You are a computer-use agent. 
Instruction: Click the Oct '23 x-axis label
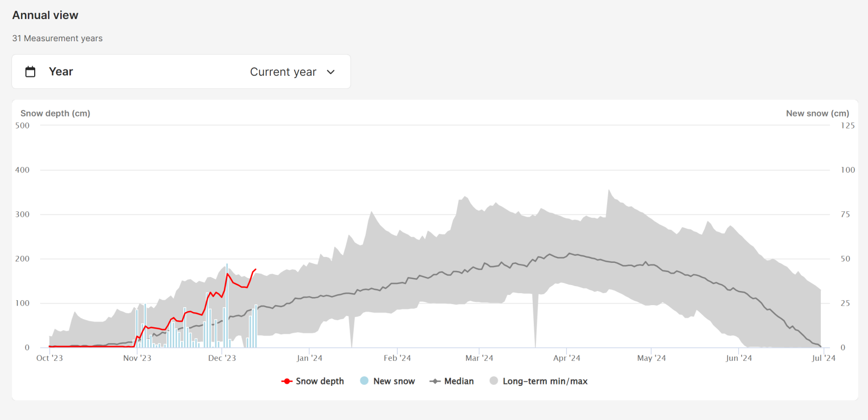[49, 358]
